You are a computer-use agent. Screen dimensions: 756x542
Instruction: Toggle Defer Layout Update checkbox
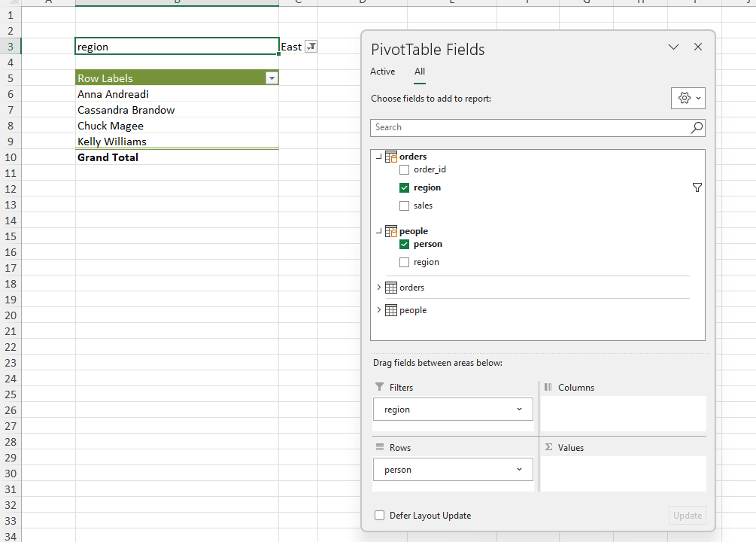pos(380,516)
